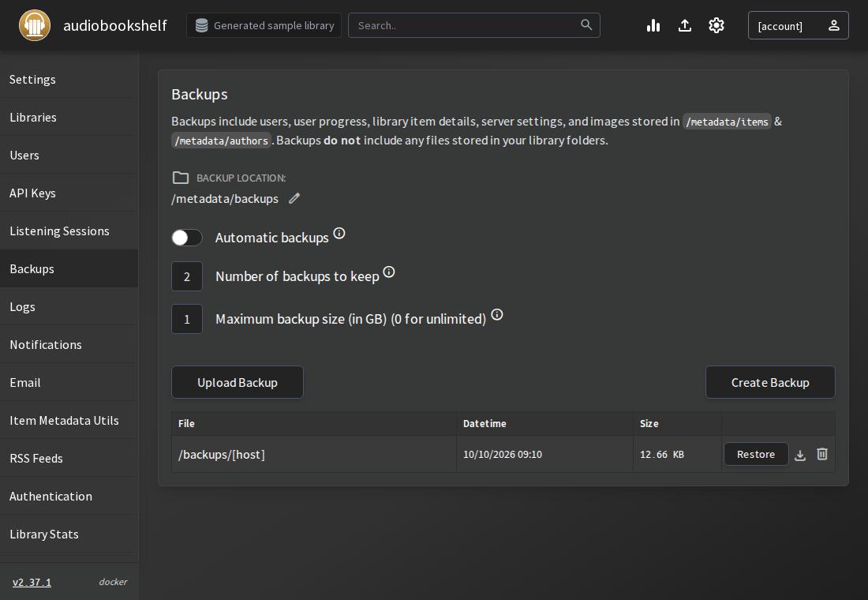Image resolution: width=868 pixels, height=600 pixels.
Task: Open Authentication in the sidebar
Action: (69, 497)
